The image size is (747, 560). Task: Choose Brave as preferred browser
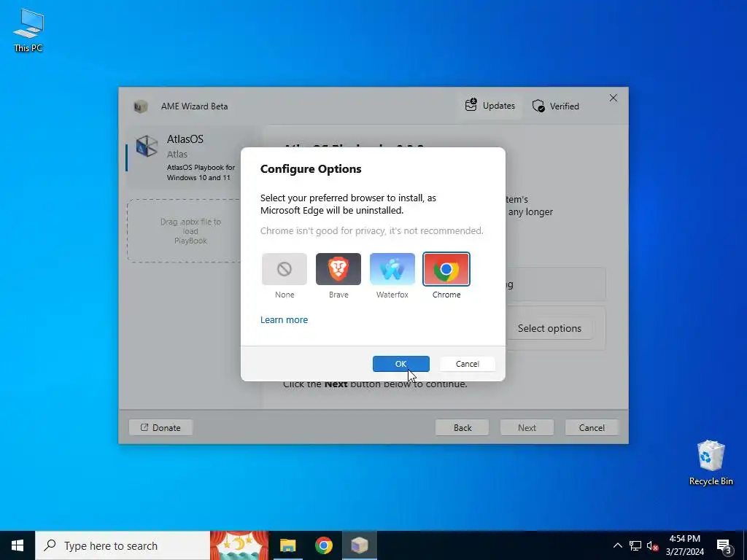[338, 269]
